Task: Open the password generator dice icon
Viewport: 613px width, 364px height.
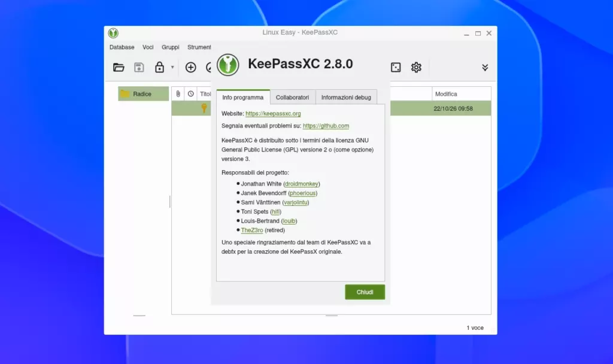Action: (x=396, y=67)
